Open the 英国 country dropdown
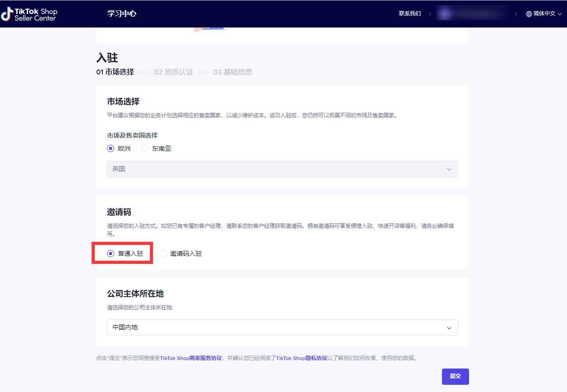Viewport: 567px width, 392px height. [282, 169]
